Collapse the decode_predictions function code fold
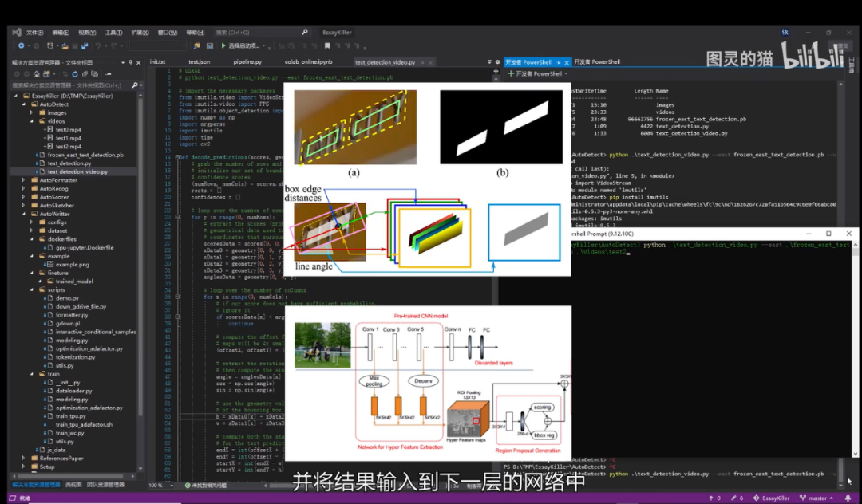862x504 pixels. (176, 157)
